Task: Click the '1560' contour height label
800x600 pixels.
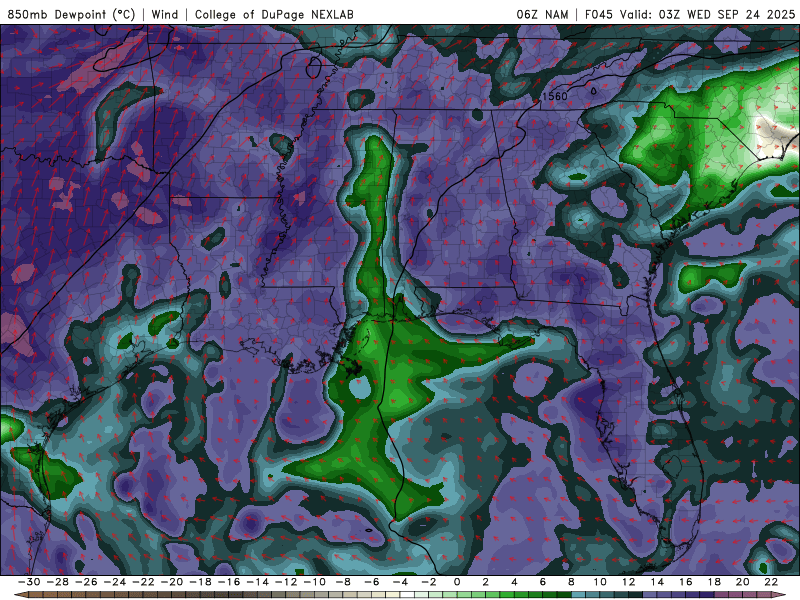Action: point(555,96)
